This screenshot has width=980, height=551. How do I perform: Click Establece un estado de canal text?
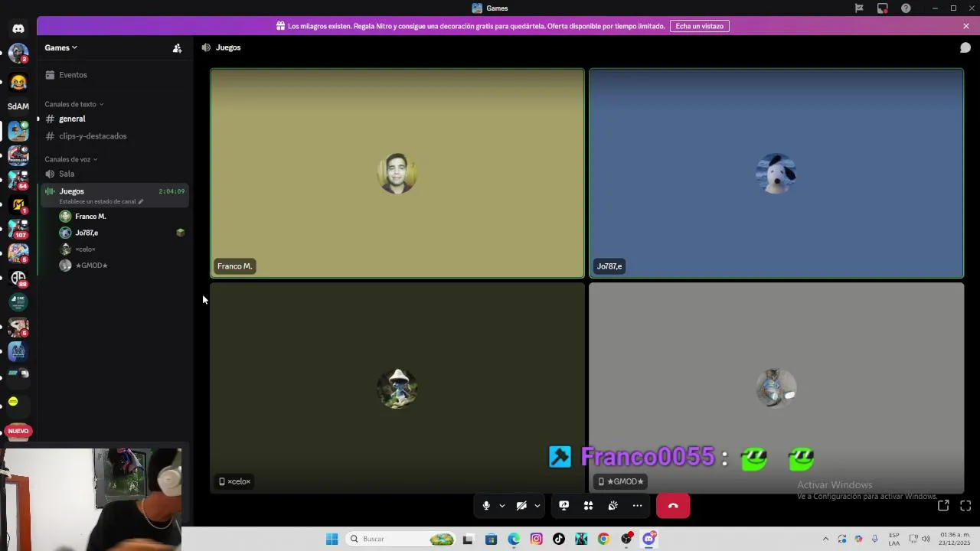[x=97, y=202]
